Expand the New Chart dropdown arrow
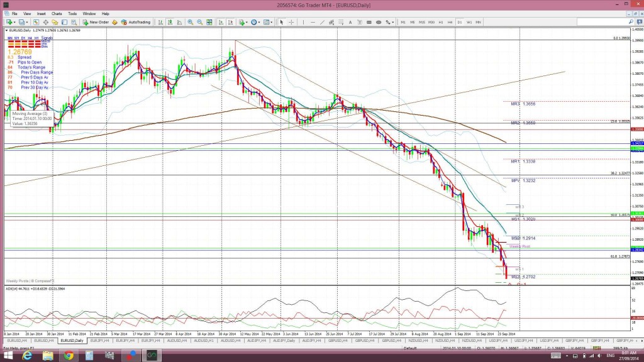 [14, 23]
